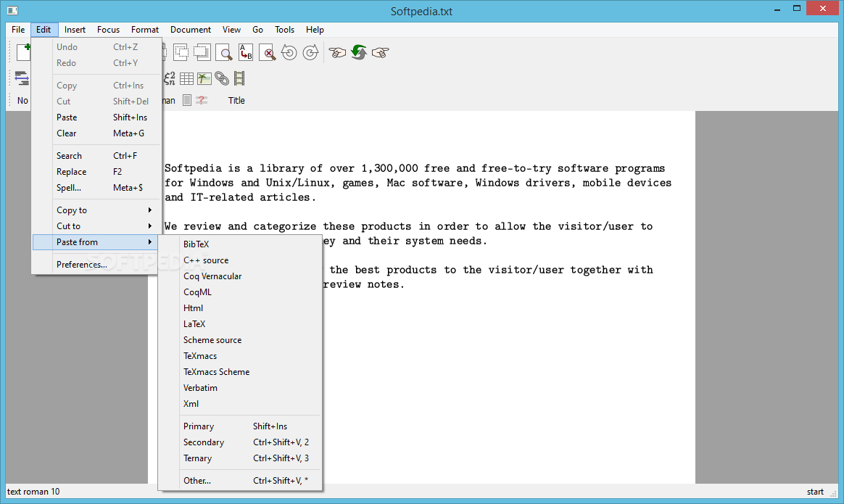Click the green arrow Reload icon
Image resolution: width=844 pixels, height=504 pixels.
[x=359, y=52]
